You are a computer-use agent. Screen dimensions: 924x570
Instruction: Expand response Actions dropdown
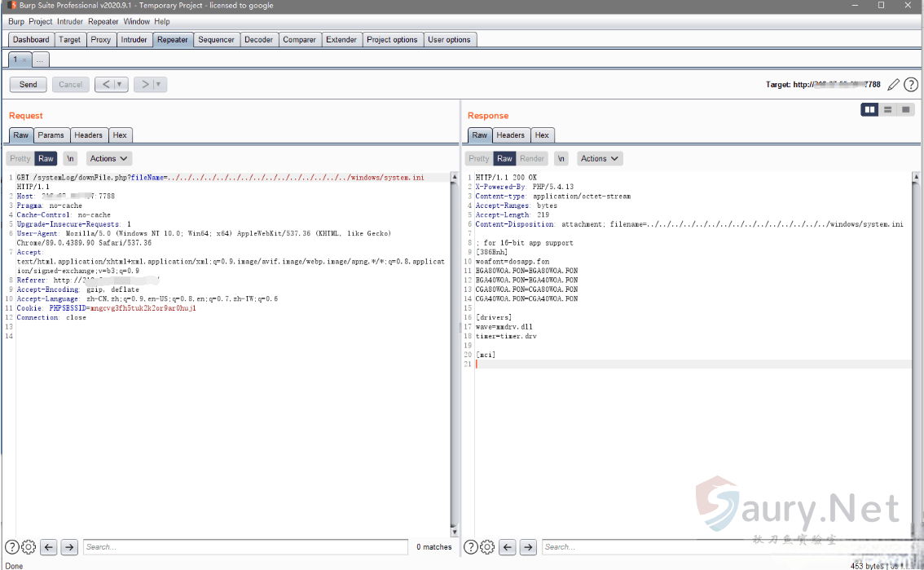click(600, 159)
